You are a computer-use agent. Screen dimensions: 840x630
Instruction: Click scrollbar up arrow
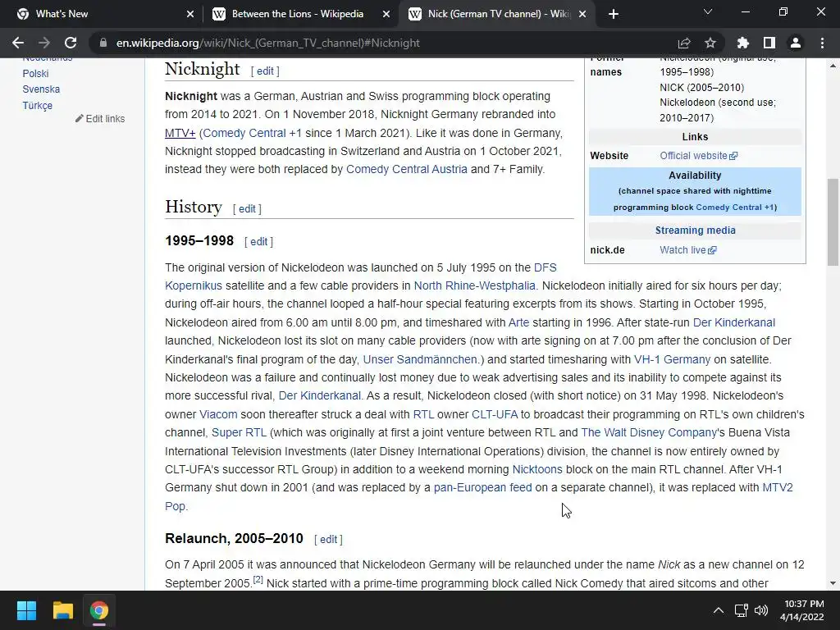point(833,66)
